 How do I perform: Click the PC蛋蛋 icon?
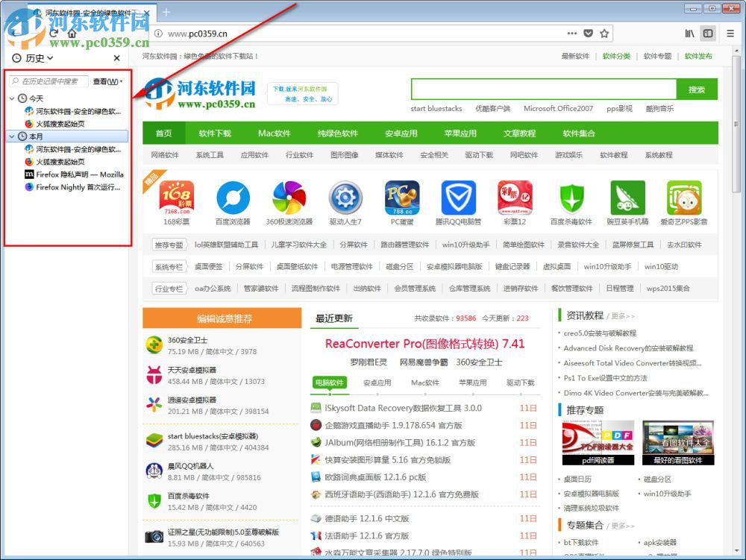pyautogui.click(x=401, y=198)
